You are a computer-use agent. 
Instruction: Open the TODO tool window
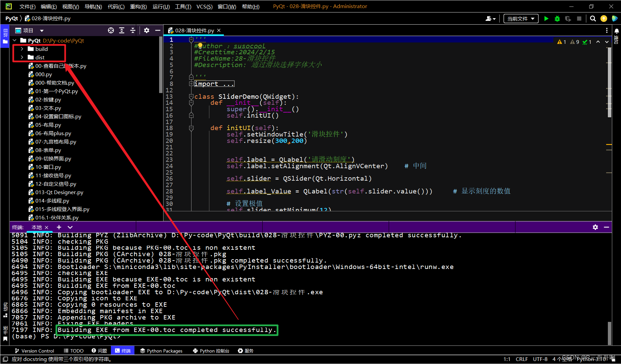pos(73,351)
